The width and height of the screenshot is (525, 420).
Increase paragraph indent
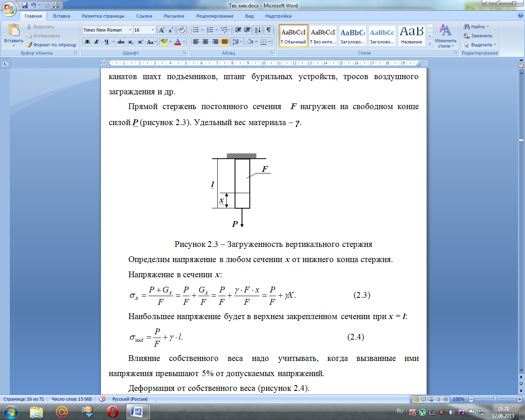(247, 30)
